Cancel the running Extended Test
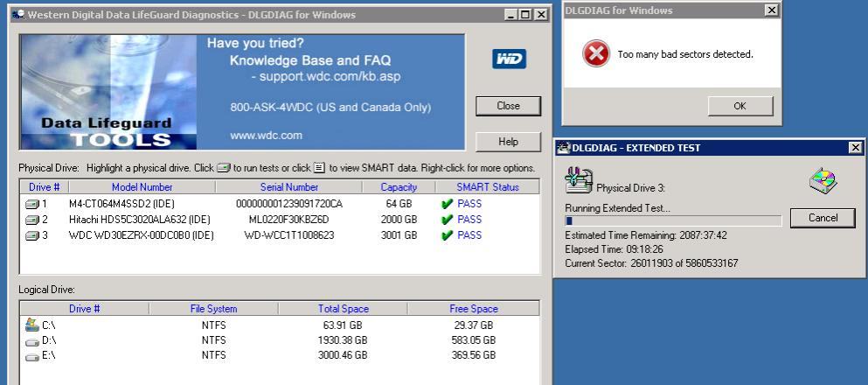Screen dimensions: 868x385 823,218
